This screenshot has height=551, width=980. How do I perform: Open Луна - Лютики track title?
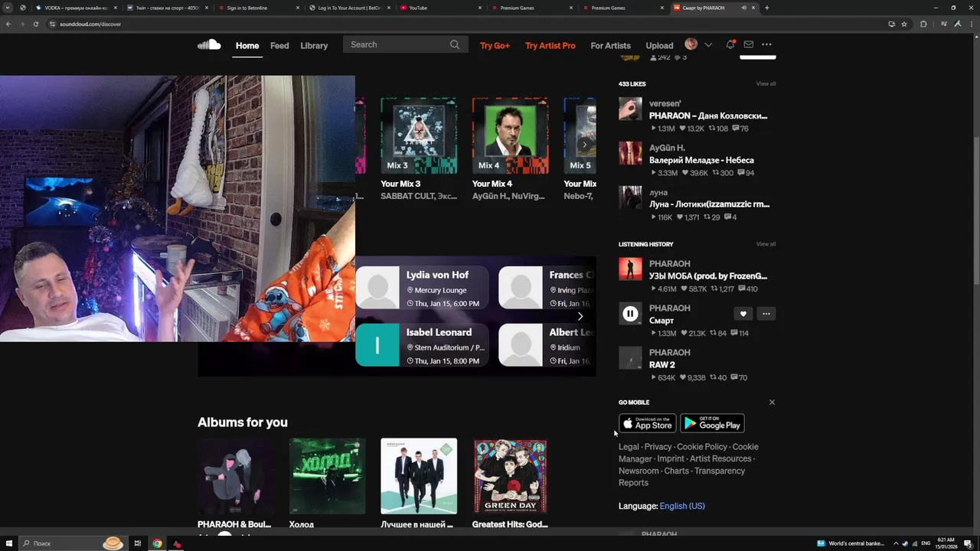(x=709, y=204)
